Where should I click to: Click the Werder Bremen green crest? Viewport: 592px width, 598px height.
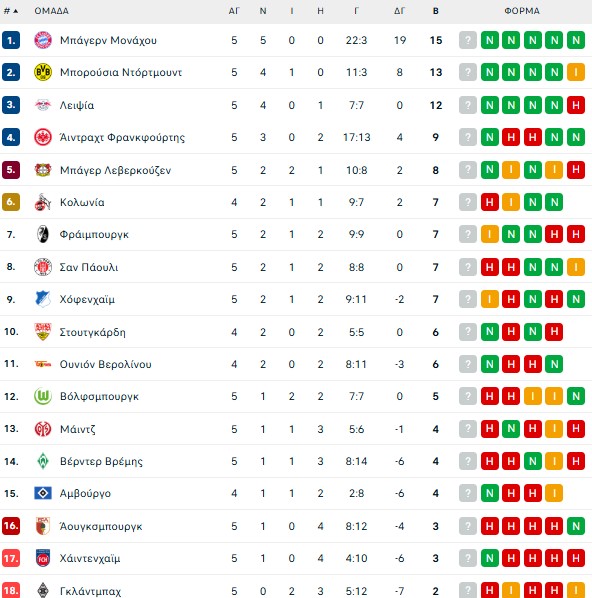point(43,461)
